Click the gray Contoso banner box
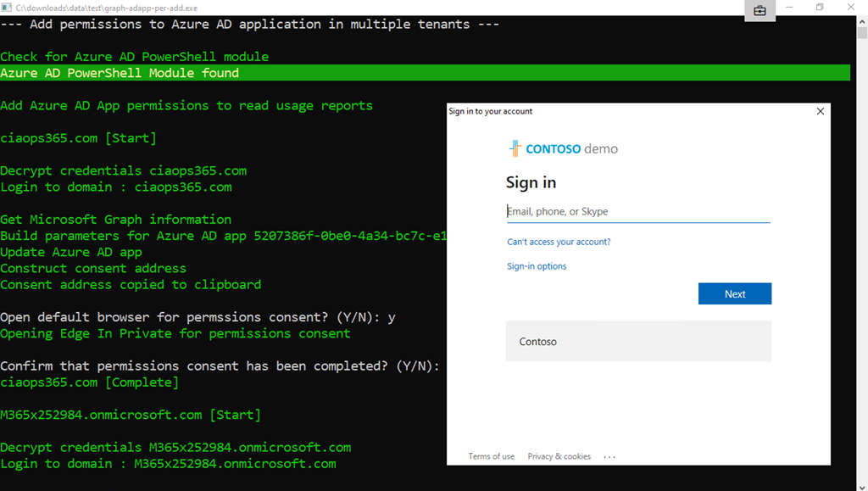Viewport: 868px width, 491px height. 638,342
